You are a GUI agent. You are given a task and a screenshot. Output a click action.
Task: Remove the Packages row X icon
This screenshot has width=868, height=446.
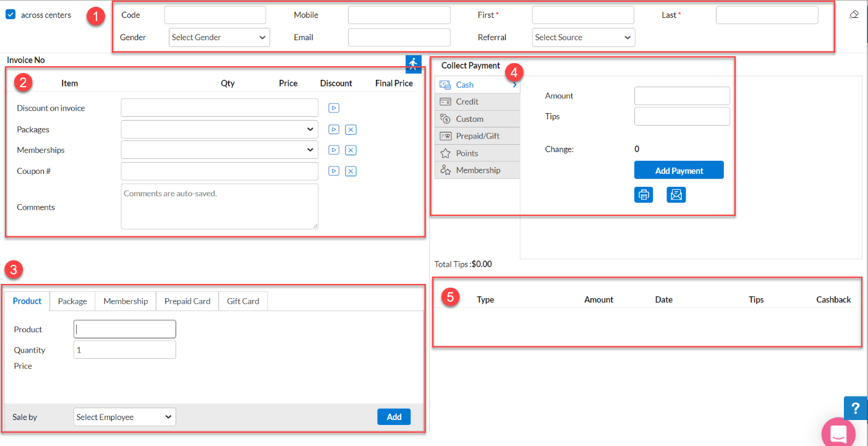(x=351, y=130)
